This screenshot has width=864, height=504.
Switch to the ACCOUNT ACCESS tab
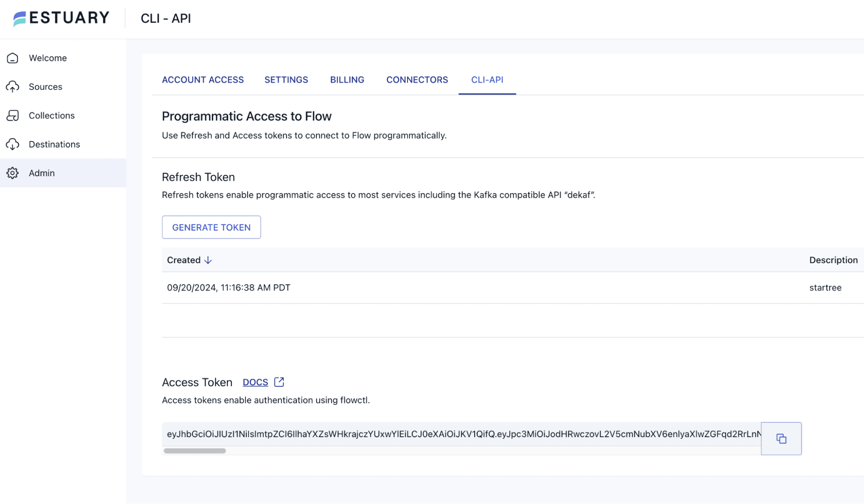203,79
